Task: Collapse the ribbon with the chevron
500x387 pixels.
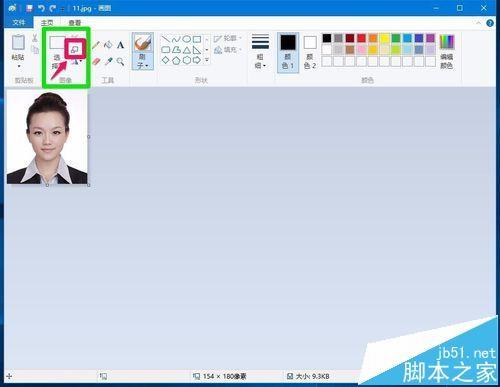Action: tap(478, 23)
